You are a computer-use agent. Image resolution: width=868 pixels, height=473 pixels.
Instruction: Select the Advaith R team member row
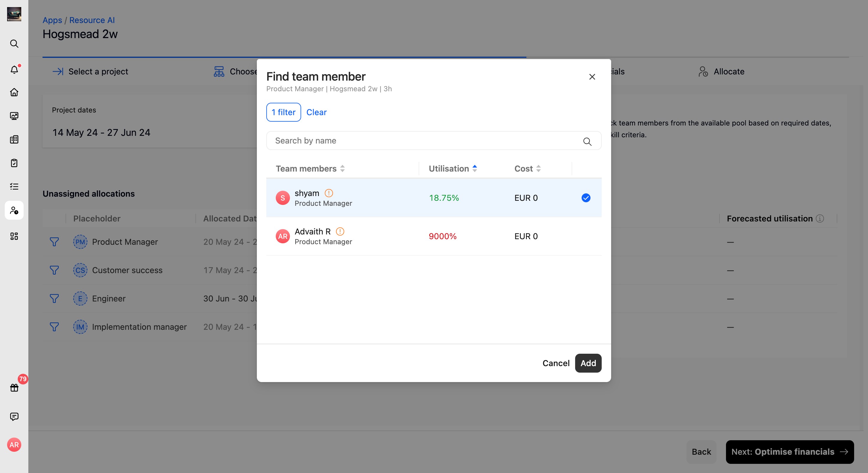tap(434, 236)
